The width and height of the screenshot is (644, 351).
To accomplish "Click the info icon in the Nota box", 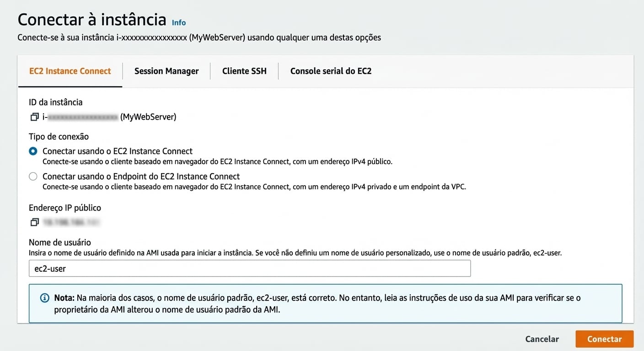I will coord(44,298).
